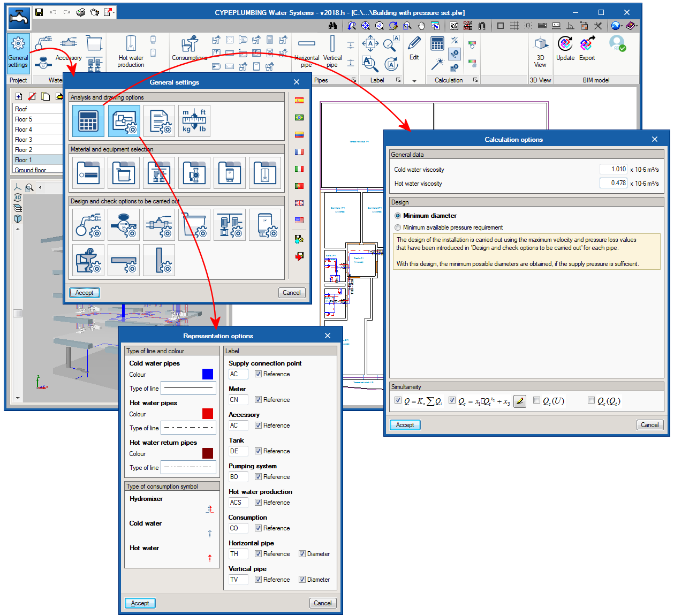Open Type of line dropdown for Cold water pipes
Viewport: 674px width, 616px height.
pyautogui.click(x=188, y=389)
